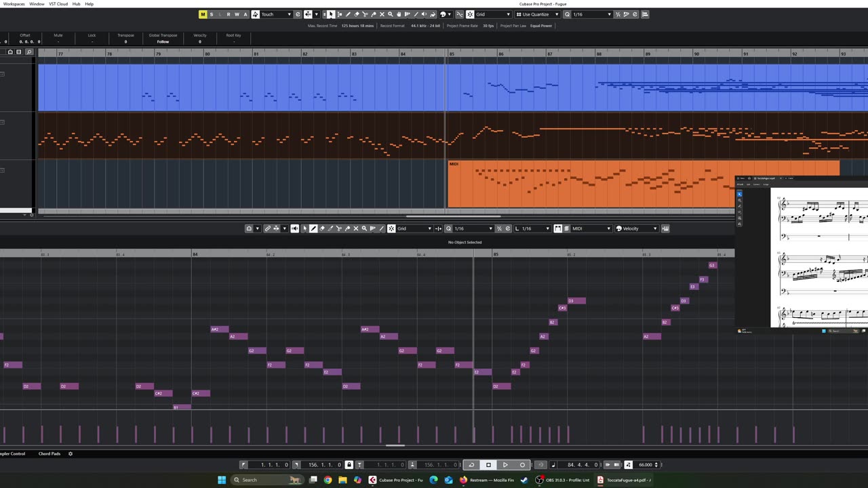The image size is (868, 488).
Task: Select the Glue tool in project toolbar
Action: [x=374, y=14]
